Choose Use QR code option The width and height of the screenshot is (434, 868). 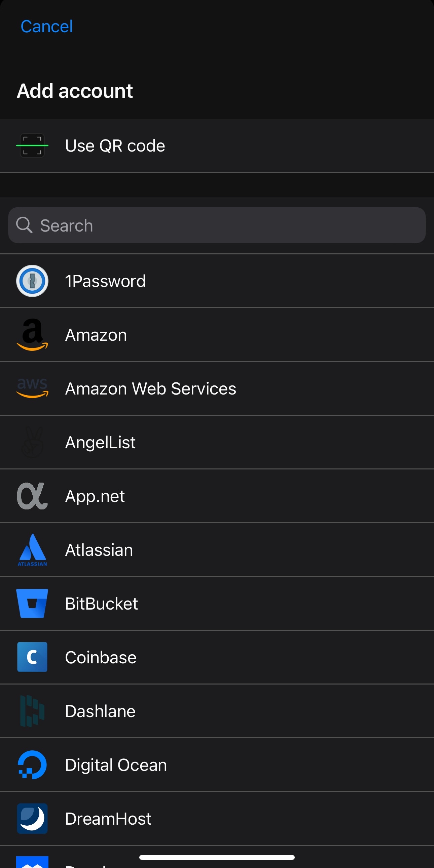pyautogui.click(x=115, y=146)
